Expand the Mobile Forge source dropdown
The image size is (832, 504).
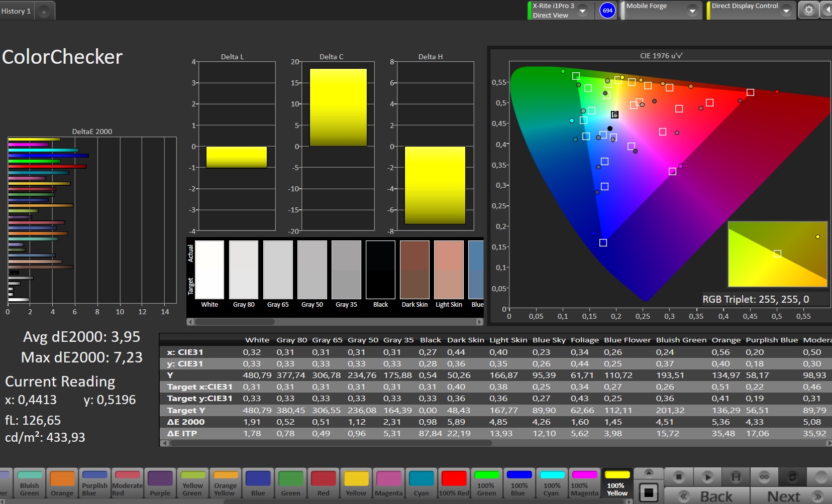tap(692, 11)
